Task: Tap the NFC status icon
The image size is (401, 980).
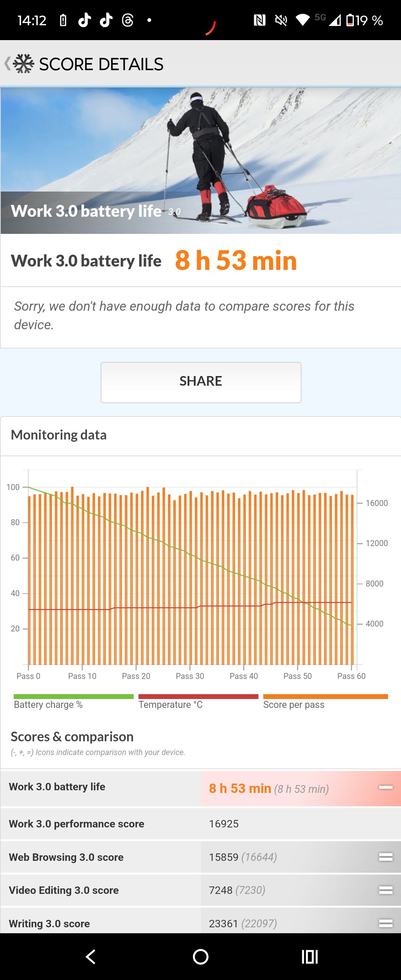Action: (x=260, y=20)
